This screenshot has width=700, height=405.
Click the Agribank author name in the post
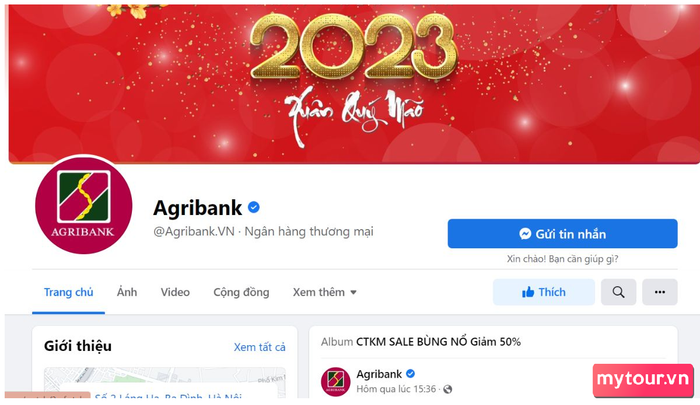379,374
